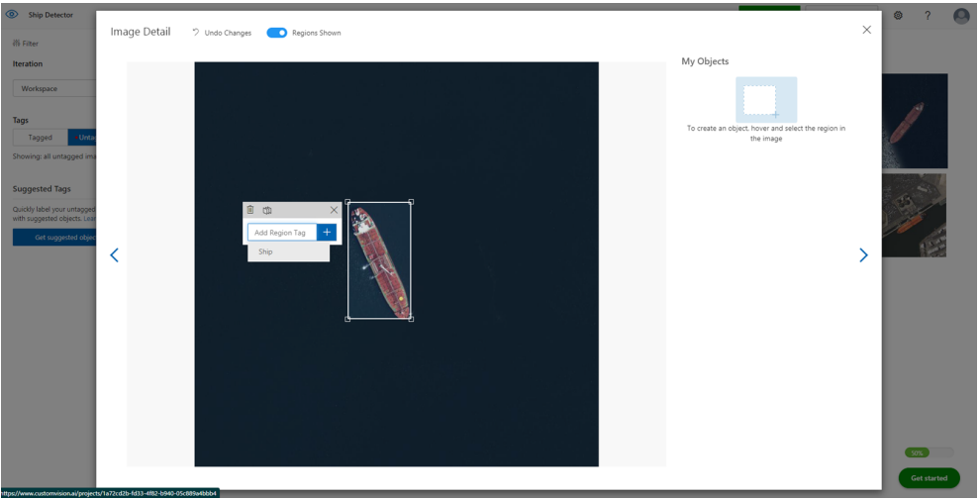Toggle the Regions Shown switch
Screen dimensions: 980x501
277,33
